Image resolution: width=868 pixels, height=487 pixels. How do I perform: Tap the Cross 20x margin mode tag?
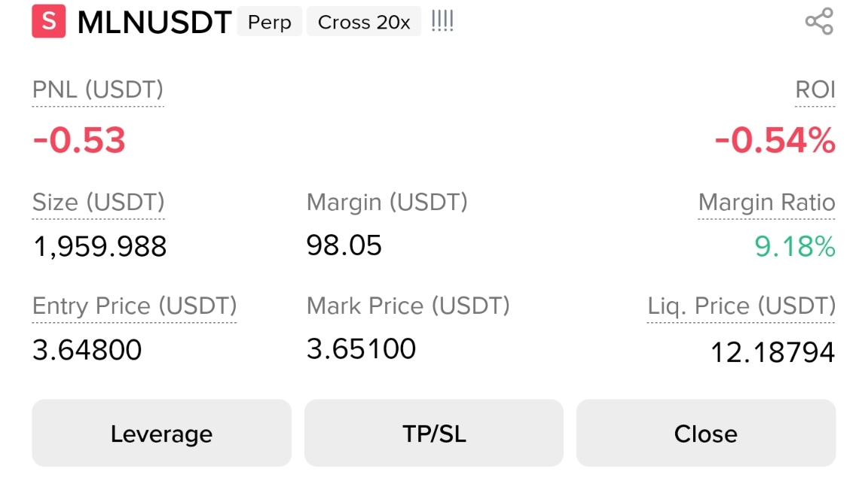[364, 22]
